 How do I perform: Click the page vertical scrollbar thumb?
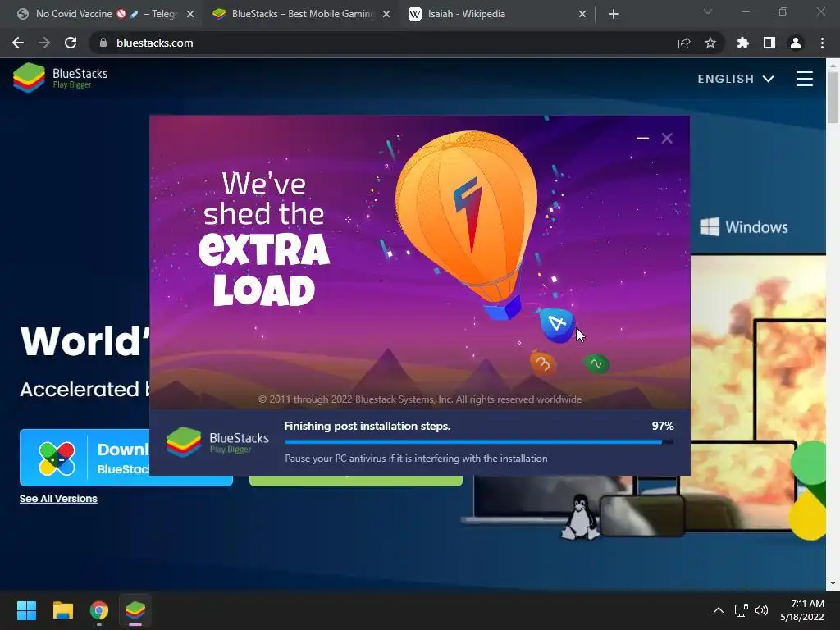click(833, 97)
